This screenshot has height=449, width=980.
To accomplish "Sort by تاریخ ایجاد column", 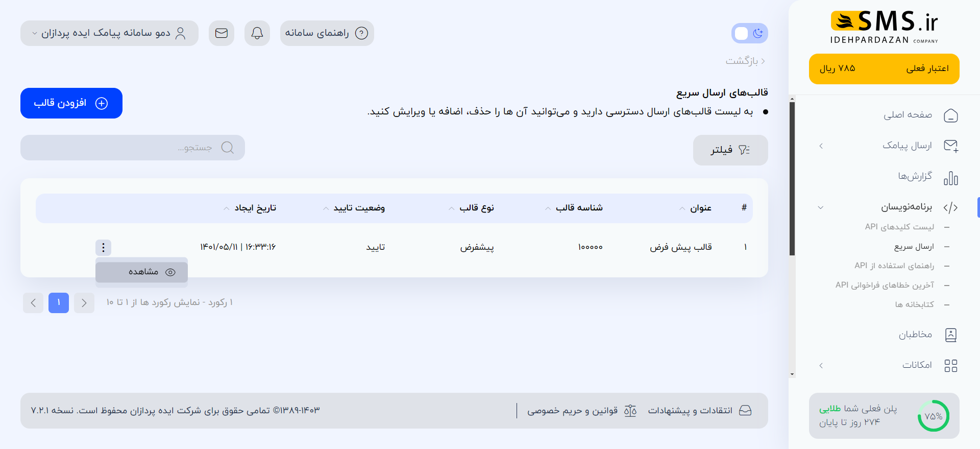I will point(250,208).
